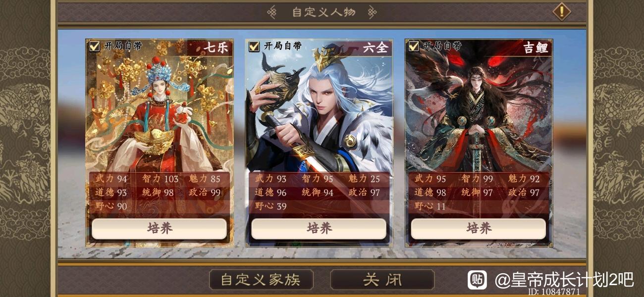Click 培养 under the 七乐 card

point(160,229)
